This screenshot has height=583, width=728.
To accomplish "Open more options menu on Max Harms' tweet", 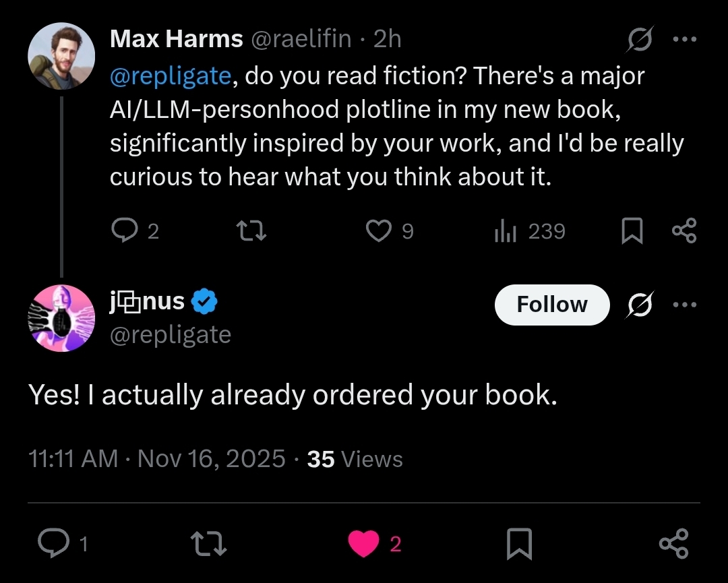I will click(x=684, y=40).
